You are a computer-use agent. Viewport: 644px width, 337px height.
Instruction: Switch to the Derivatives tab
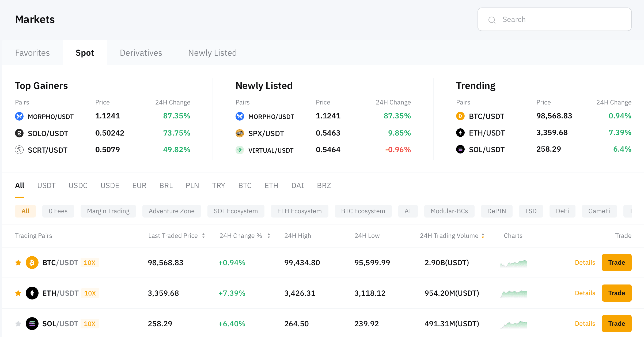point(141,53)
